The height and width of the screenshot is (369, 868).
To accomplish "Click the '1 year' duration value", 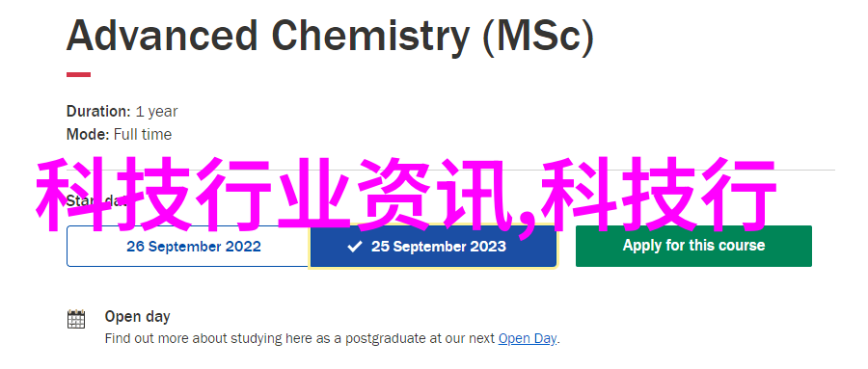I will (156, 112).
